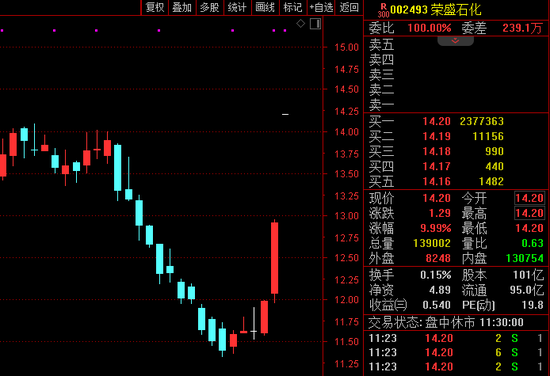Click the 卖五 row label
This screenshot has width=550, height=376.
(381, 45)
